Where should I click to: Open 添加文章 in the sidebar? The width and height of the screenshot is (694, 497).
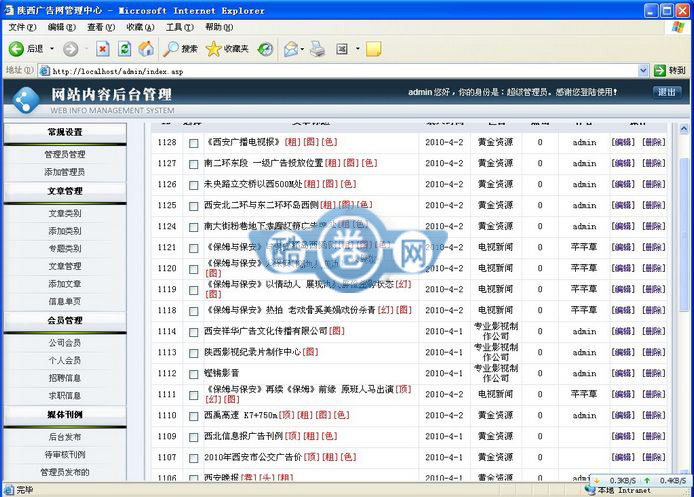[x=65, y=284]
